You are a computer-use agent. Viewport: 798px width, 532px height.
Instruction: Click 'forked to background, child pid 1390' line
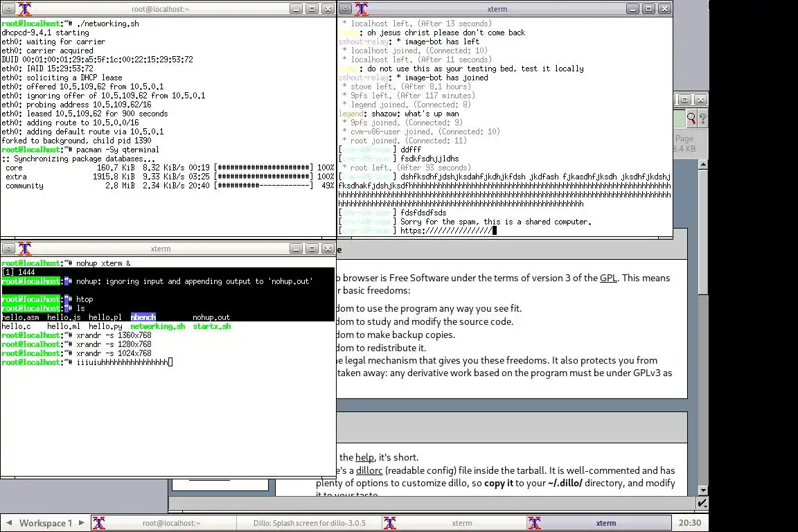[x=76, y=141]
